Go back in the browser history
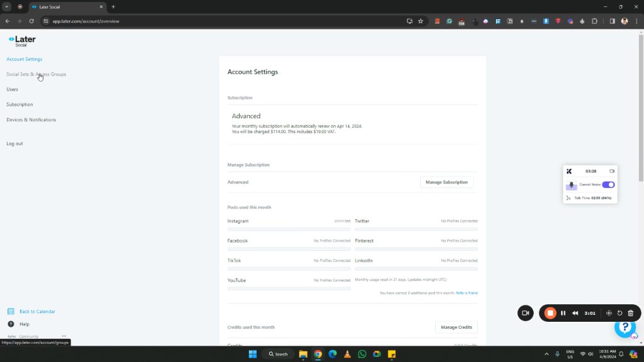The image size is (644, 362). tap(8, 21)
